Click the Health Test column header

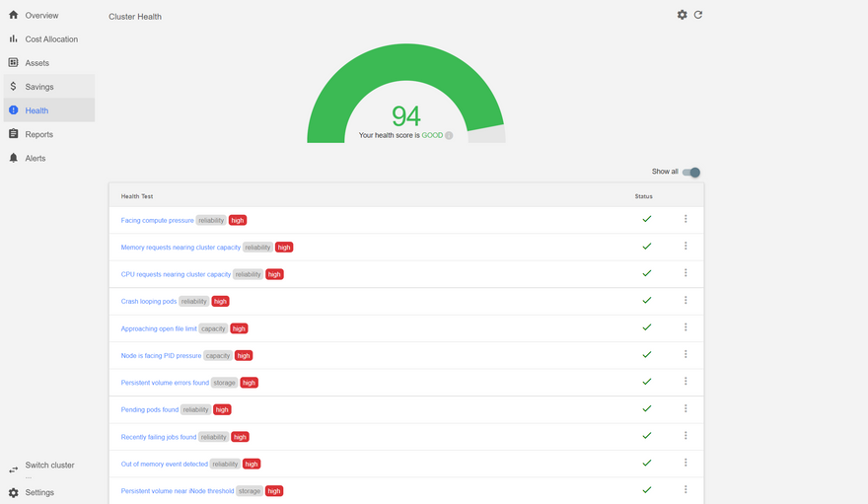pos(137,196)
